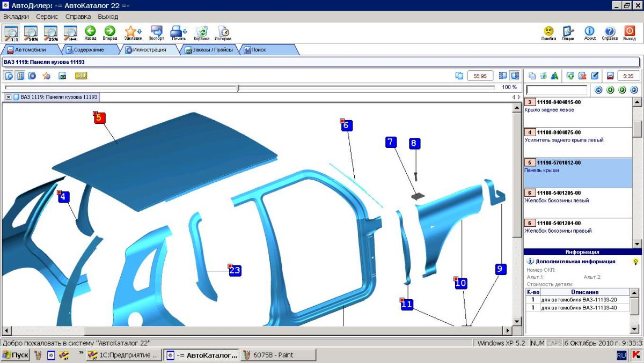
Task: Click the 55:95 counter button
Action: 480,76
